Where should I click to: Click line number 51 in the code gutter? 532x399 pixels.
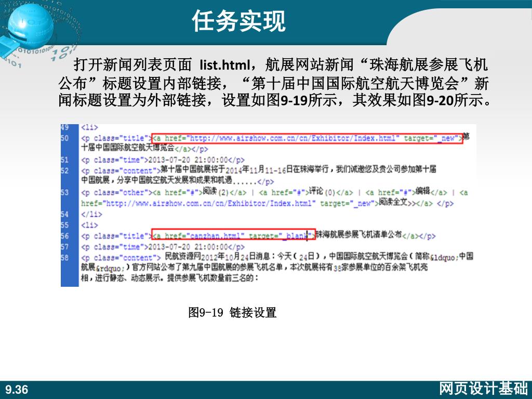[x=65, y=160]
